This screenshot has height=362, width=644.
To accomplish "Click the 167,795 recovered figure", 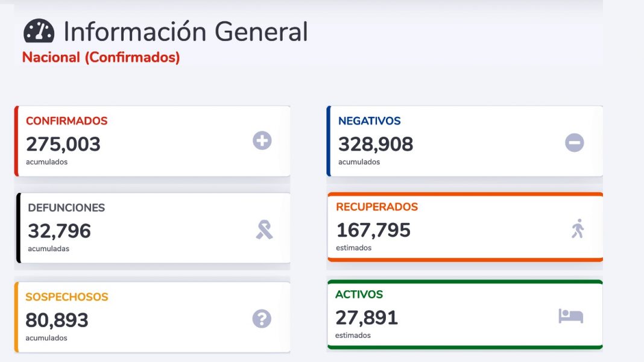I will 373,230.
